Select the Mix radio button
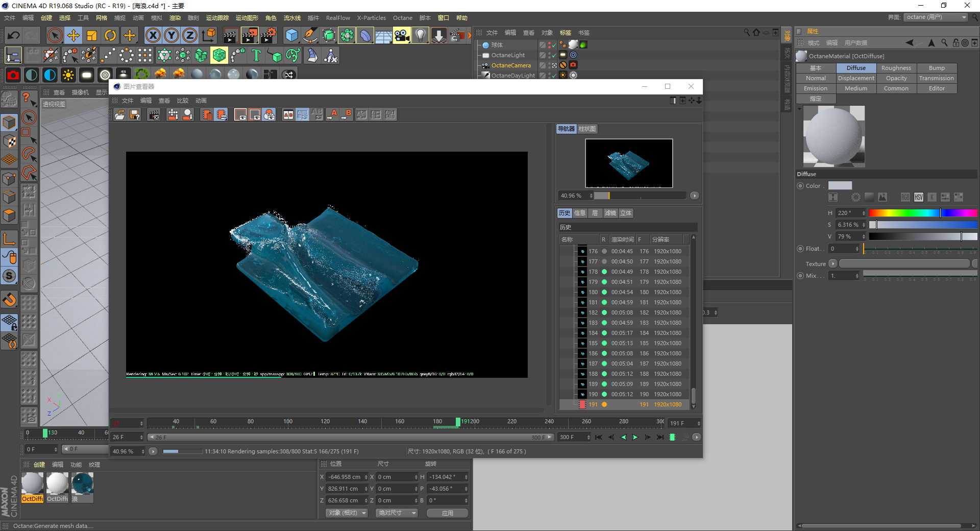Screen dimensions: 980x531 800,276
